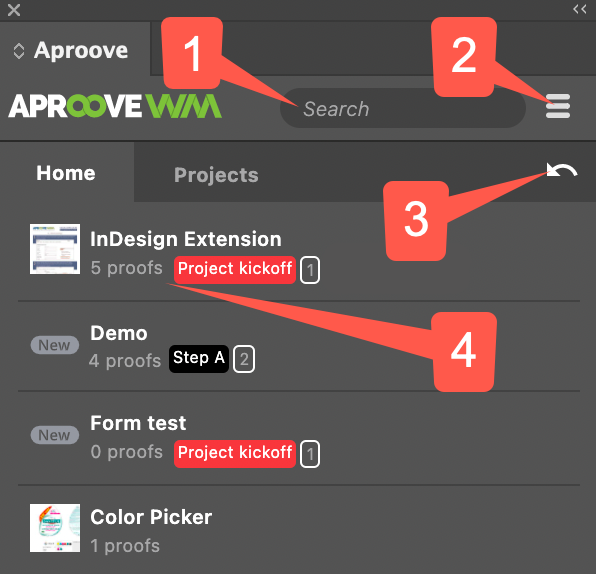Switch to the Projects tab
Viewport: 596px width, 574px height.
point(216,175)
